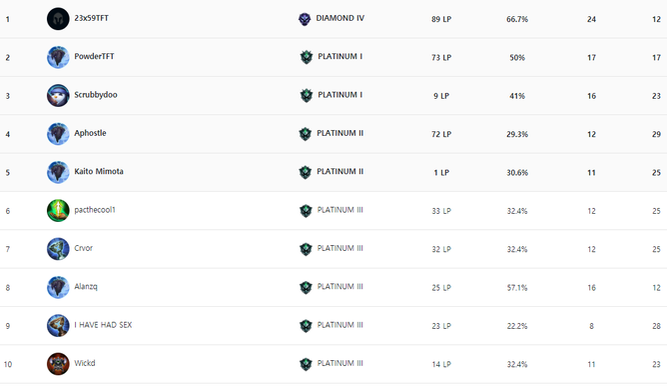Open the 23x59TFT player profile link
Viewport: 667px width, 386px height.
[91, 18]
